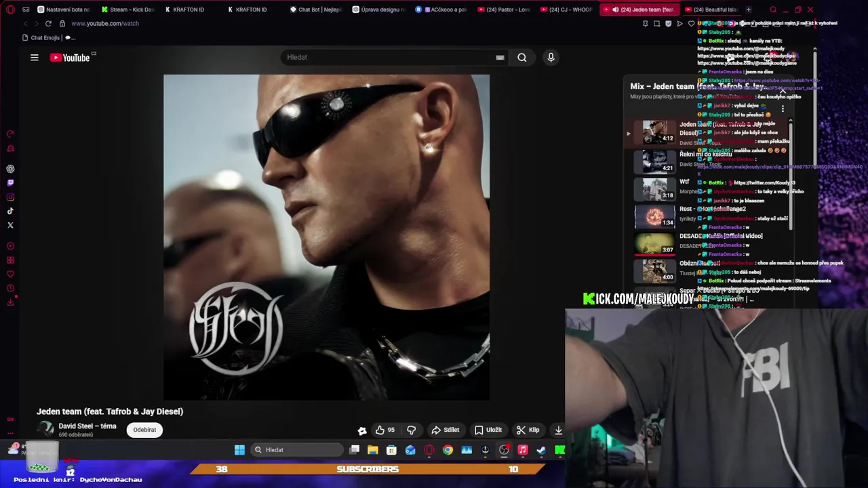The height and width of the screenshot is (488, 868).
Task: Click the David Steel channel avatar
Action: tap(45, 429)
